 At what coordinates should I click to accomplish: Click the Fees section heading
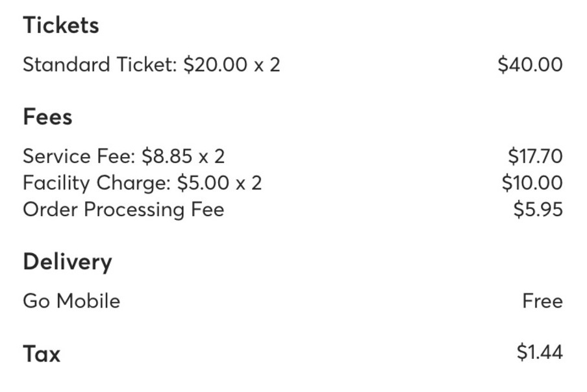click(47, 117)
